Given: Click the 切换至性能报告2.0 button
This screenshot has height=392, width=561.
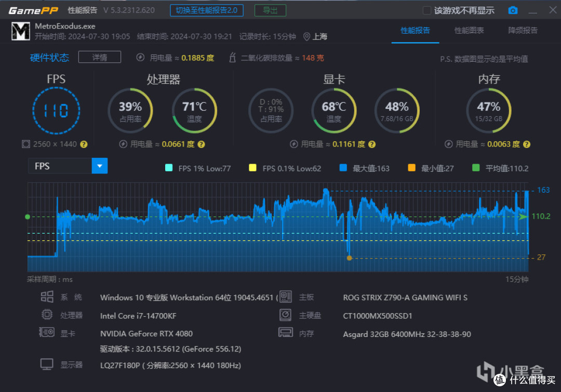Looking at the screenshot, I should click(207, 10).
